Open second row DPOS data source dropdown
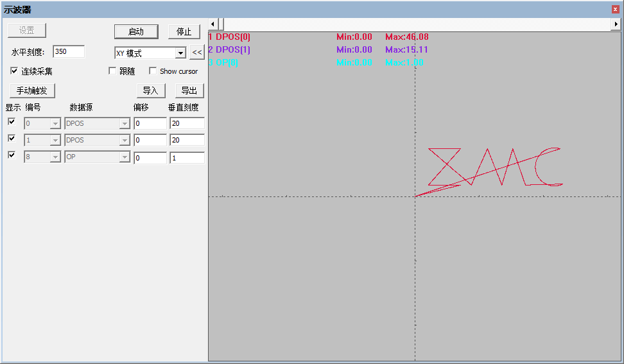 tap(125, 141)
